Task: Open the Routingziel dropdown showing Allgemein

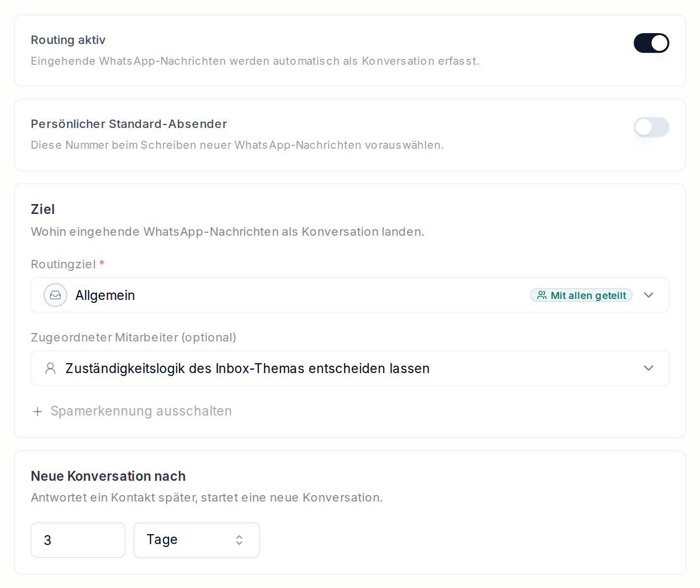Action: click(x=350, y=295)
